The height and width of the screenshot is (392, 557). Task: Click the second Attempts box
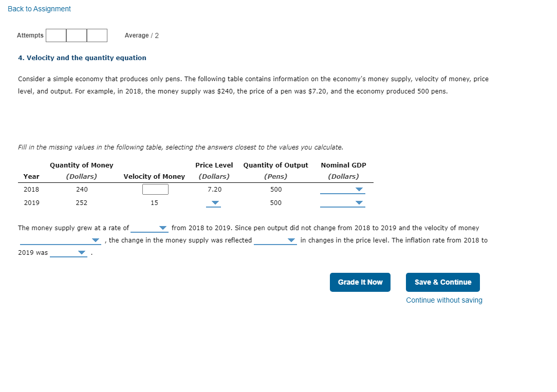76,35
